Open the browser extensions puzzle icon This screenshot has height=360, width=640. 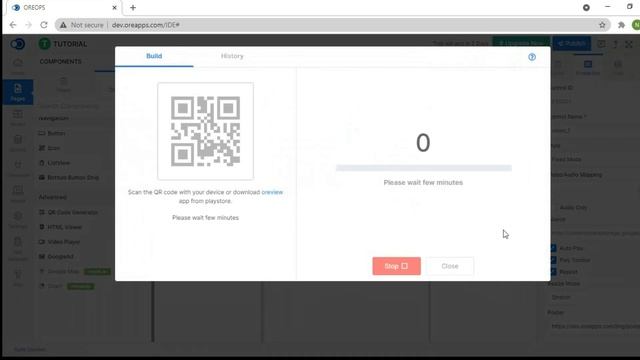tap(621, 25)
